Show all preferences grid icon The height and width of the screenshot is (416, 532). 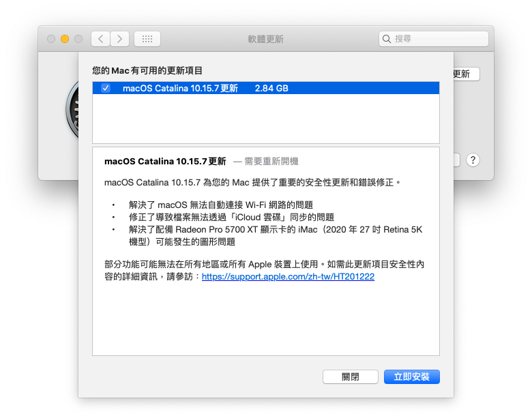[147, 39]
